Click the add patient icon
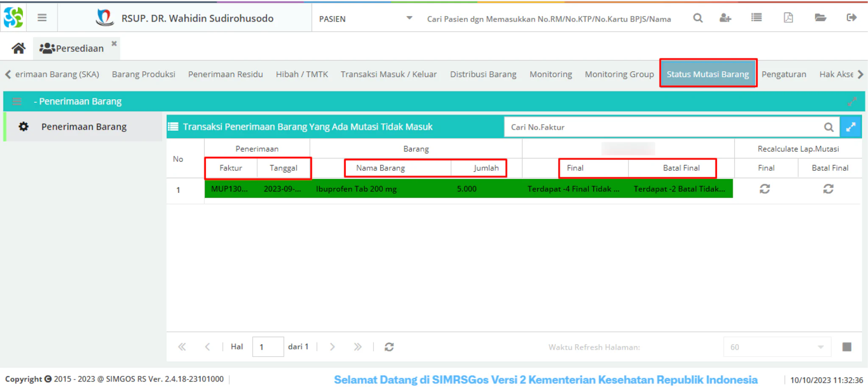The image size is (868, 390). pyautogui.click(x=725, y=18)
